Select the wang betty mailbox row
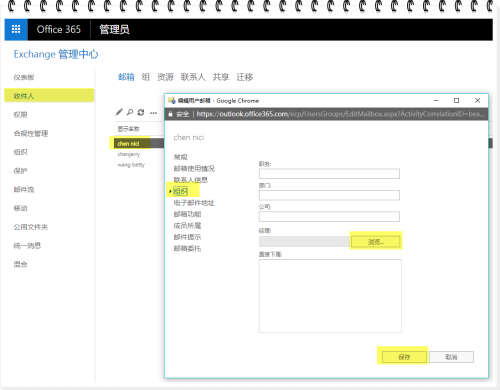The height and width of the screenshot is (390, 500). (131, 165)
